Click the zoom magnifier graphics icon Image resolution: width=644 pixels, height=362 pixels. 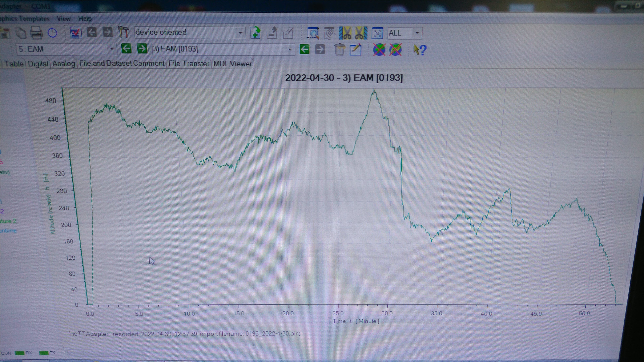pyautogui.click(x=313, y=33)
